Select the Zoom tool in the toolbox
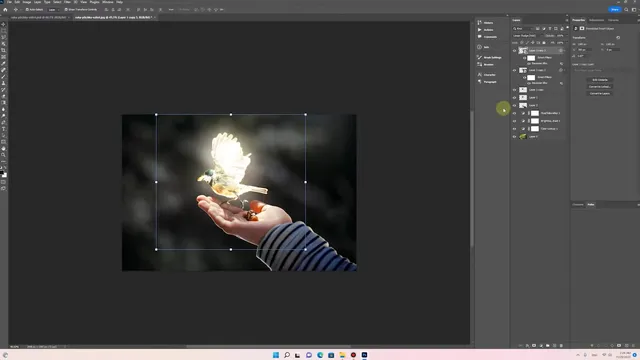 click(x=4, y=155)
